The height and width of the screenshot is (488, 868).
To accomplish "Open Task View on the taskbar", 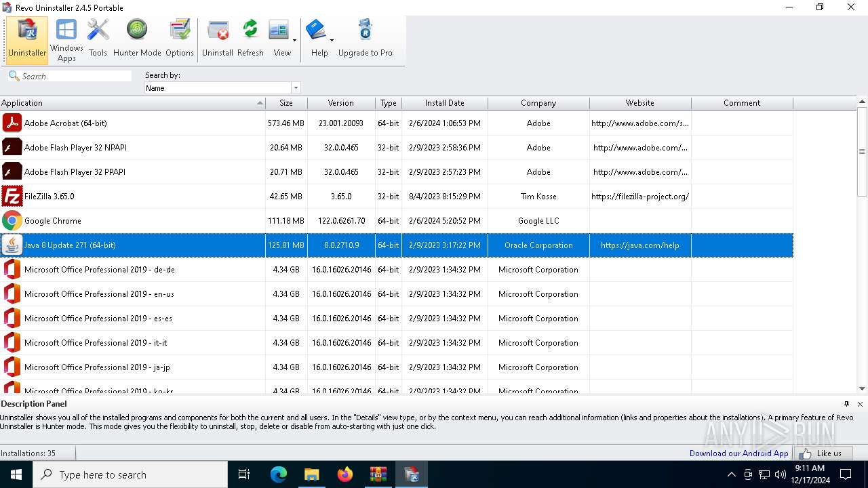I will (x=244, y=474).
